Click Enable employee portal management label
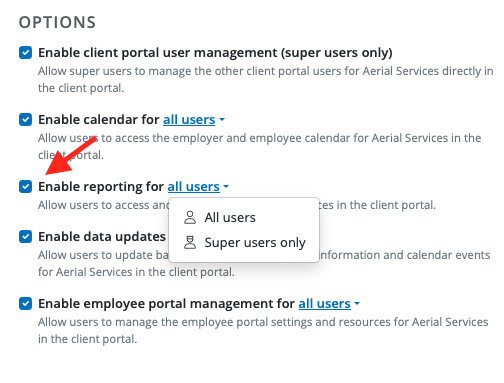 (x=166, y=303)
